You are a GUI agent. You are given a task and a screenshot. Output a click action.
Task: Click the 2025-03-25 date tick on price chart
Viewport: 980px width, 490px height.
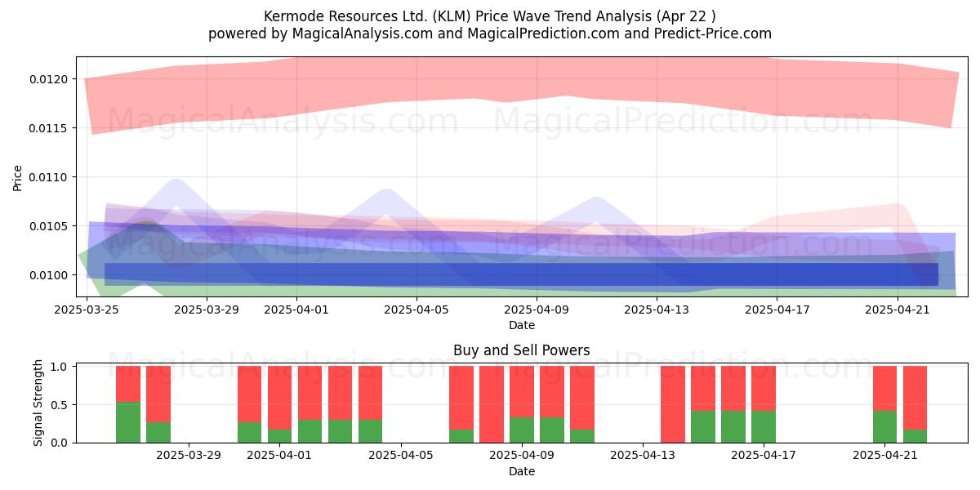tap(87, 310)
